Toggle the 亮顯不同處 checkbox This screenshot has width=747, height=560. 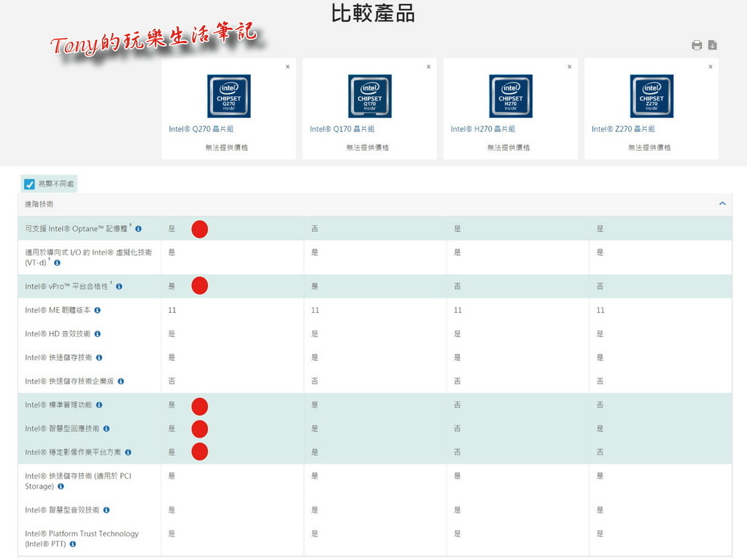coord(29,184)
